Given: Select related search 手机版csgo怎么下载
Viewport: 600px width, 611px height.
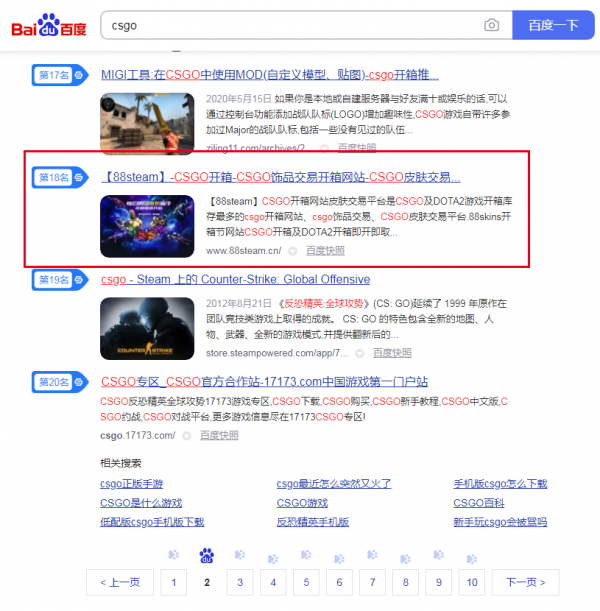Looking at the screenshot, I should 500,484.
